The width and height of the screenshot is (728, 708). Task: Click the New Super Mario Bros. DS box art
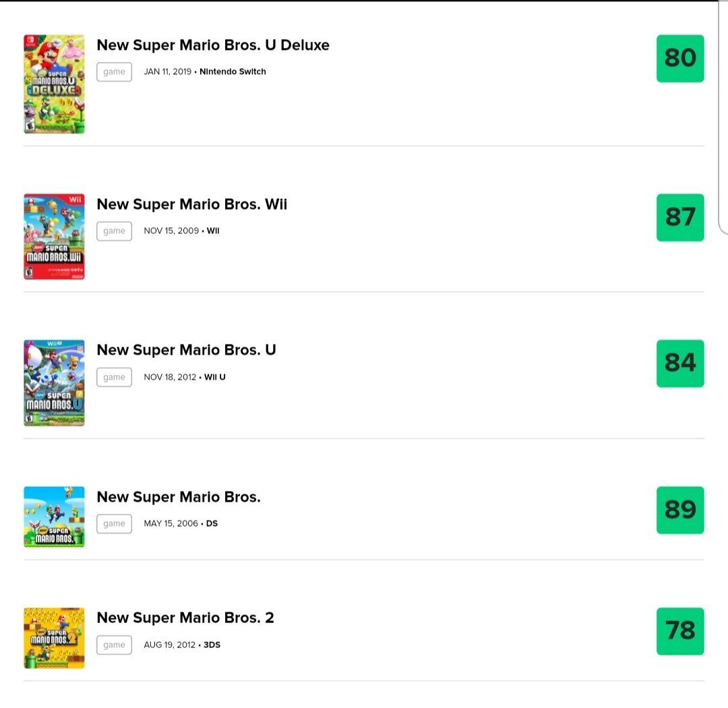(54, 517)
